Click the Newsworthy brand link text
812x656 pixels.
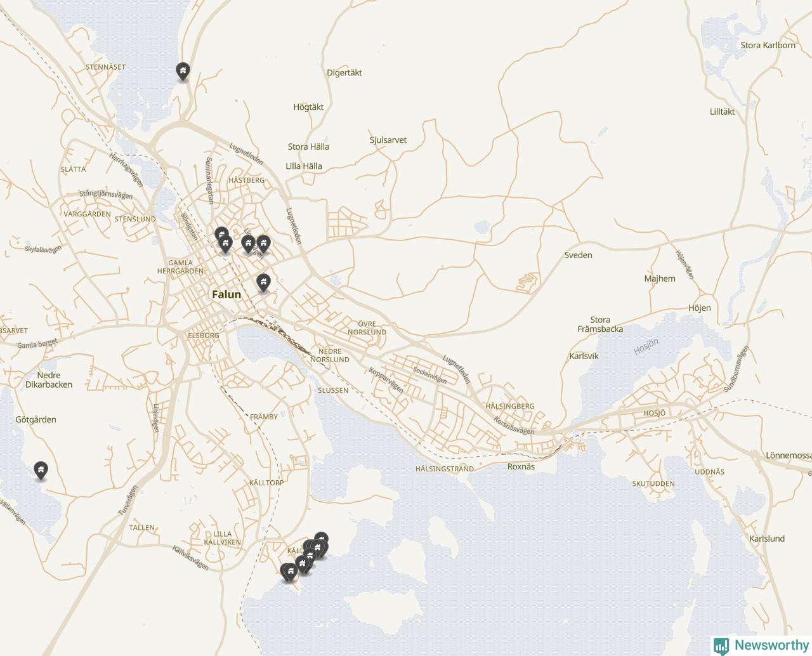click(771, 645)
